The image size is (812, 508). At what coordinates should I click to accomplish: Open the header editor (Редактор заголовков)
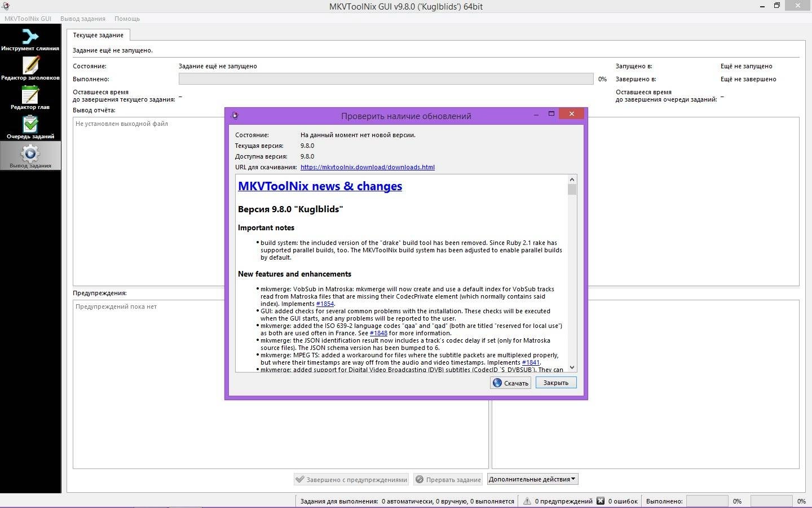[x=30, y=69]
